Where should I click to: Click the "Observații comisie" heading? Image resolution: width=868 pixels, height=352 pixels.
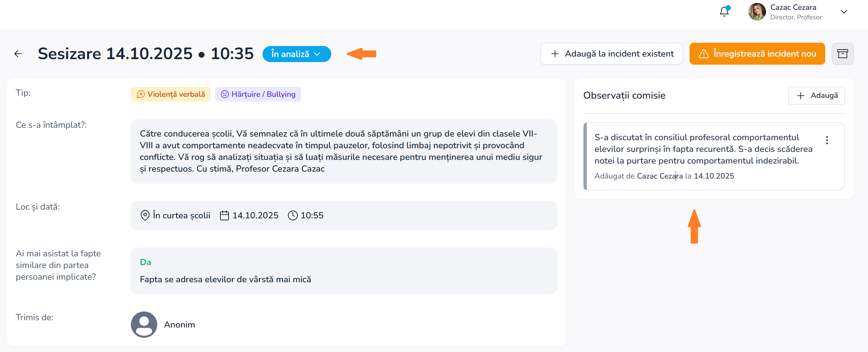coord(624,96)
